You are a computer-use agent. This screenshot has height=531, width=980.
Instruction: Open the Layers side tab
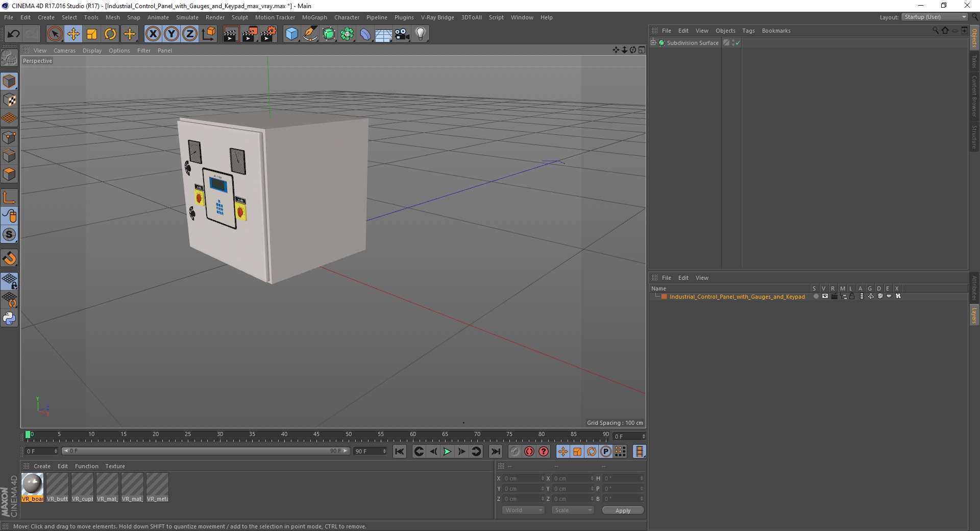(x=974, y=315)
